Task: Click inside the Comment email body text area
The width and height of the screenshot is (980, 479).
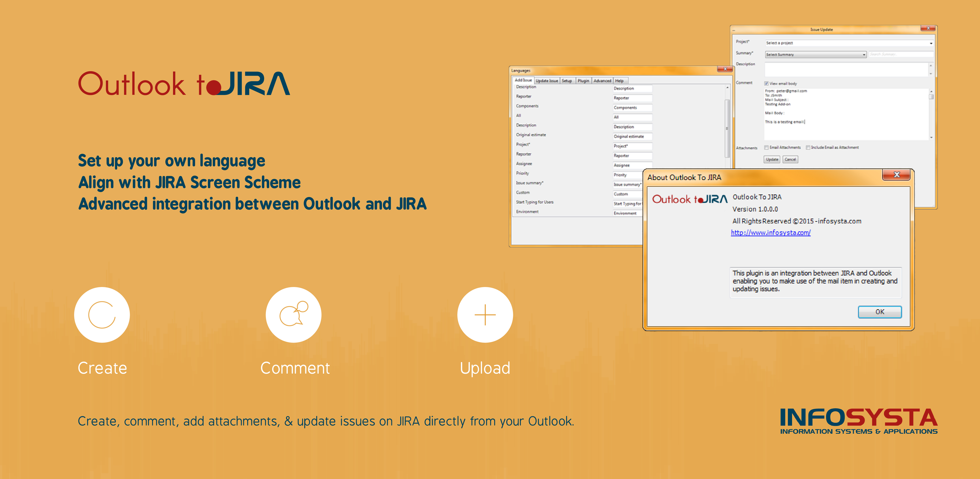Action: click(x=846, y=114)
